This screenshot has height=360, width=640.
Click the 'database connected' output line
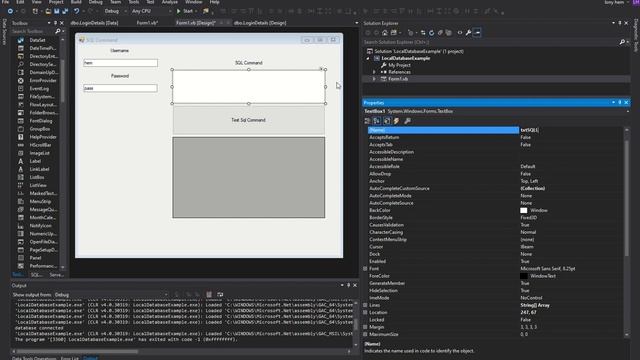(39, 328)
